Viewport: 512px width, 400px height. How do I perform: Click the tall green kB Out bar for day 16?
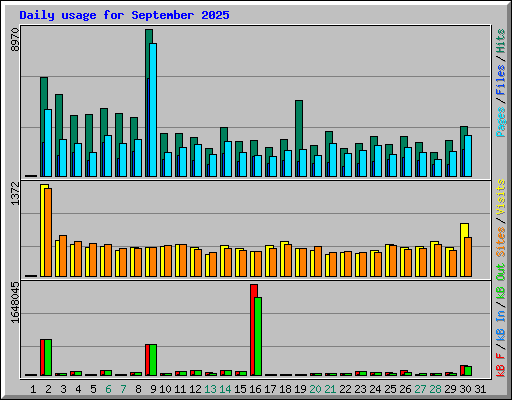[258, 337]
